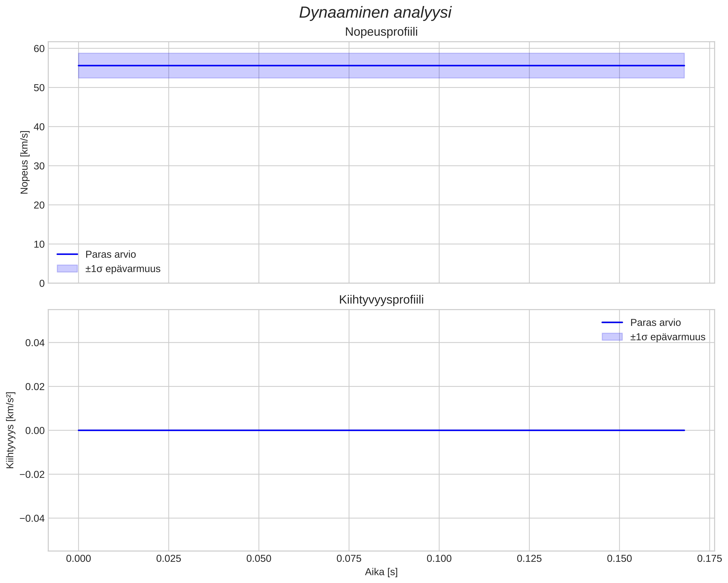The image size is (728, 583).
Task: Click the 'Nopeus [km/s]' y-axis label
Action: [x=25, y=163]
